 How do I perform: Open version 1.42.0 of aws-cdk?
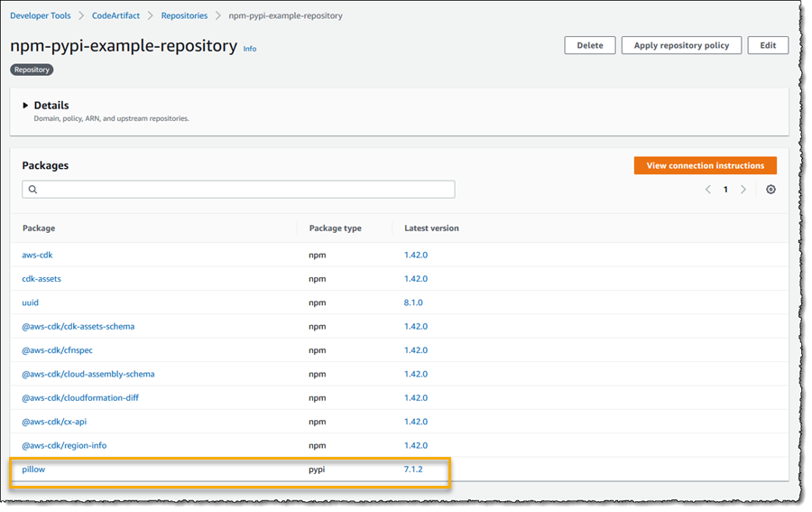pos(416,255)
